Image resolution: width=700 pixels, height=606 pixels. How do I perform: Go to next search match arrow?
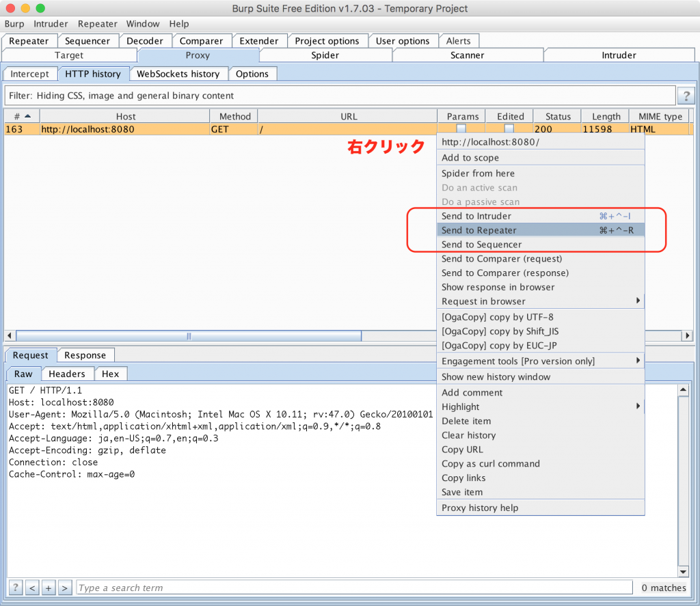pos(65,588)
